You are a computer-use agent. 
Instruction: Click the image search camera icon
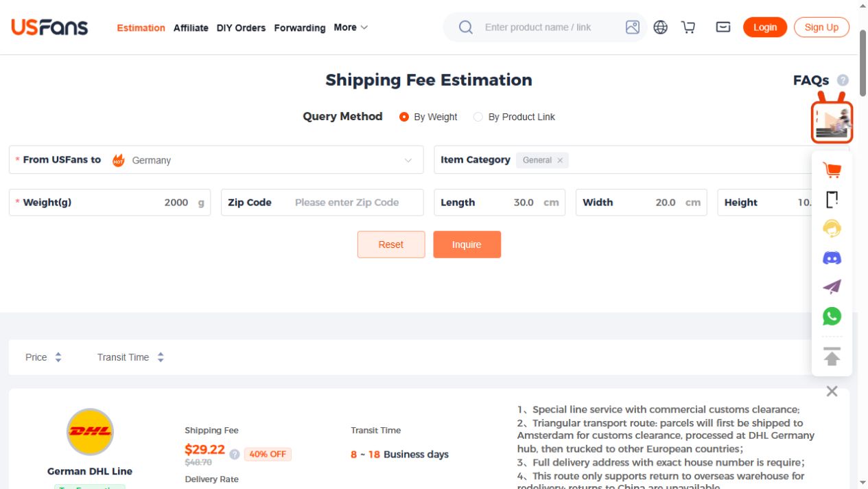pos(633,27)
